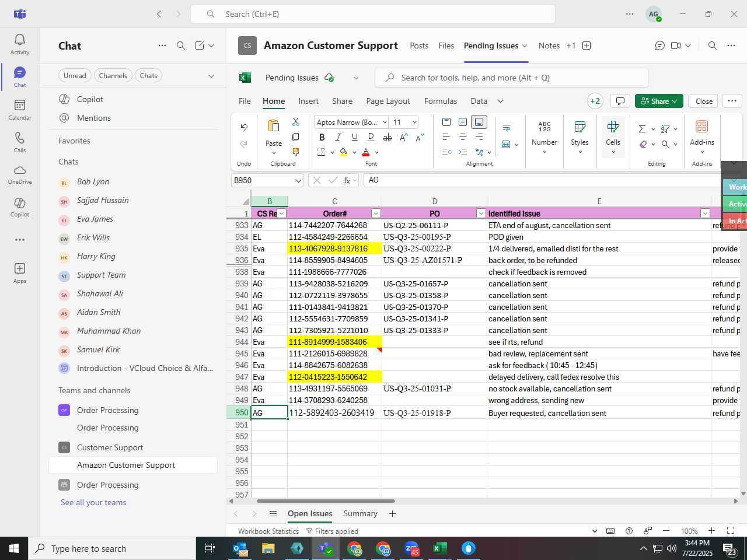
Task: Switch to the Formulas ribbon tab
Action: 441,101
